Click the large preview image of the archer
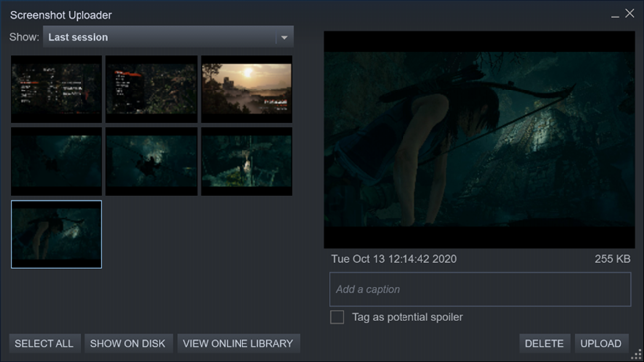The width and height of the screenshot is (644, 362). pos(479,139)
